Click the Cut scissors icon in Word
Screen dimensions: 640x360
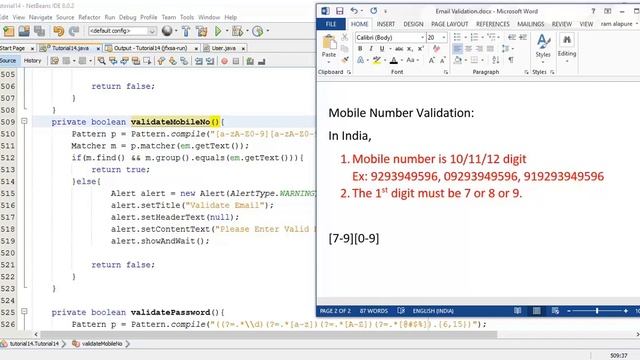(x=345, y=37)
